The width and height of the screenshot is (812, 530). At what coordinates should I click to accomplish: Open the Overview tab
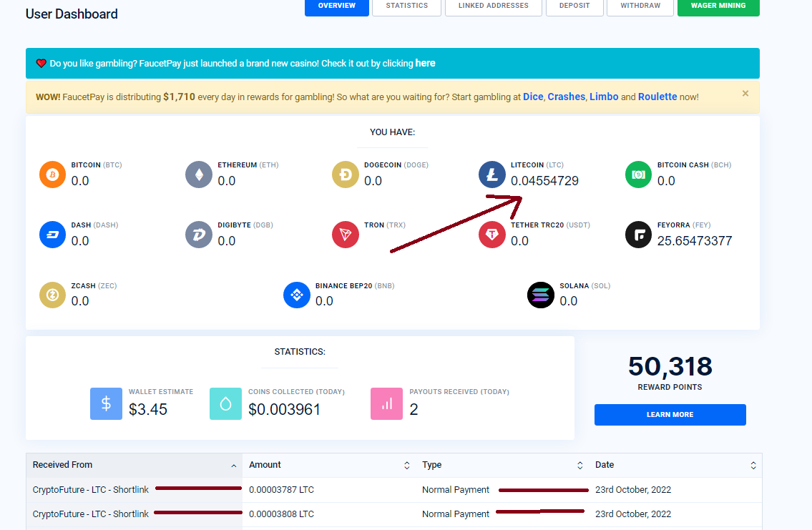click(x=337, y=6)
